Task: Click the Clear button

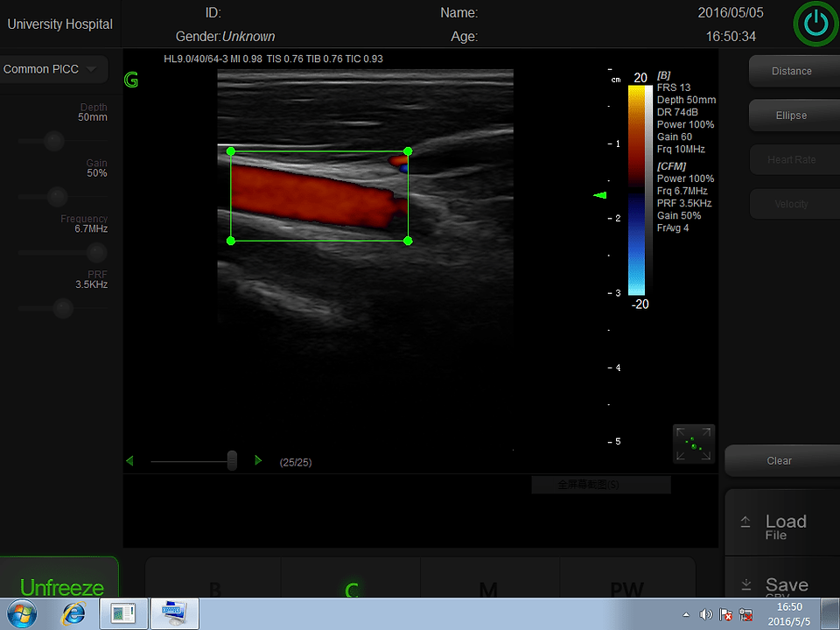Action: click(x=782, y=461)
